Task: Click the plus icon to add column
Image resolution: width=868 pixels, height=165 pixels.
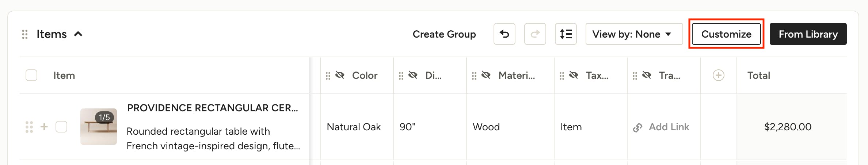Action: coord(718,75)
